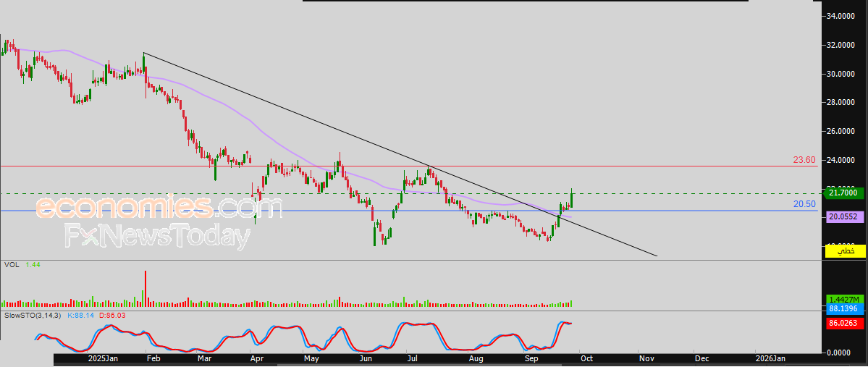Viewport: 868px width, 367px height.
Task: Click the 23.60 resistance level label
Action: pos(805,161)
